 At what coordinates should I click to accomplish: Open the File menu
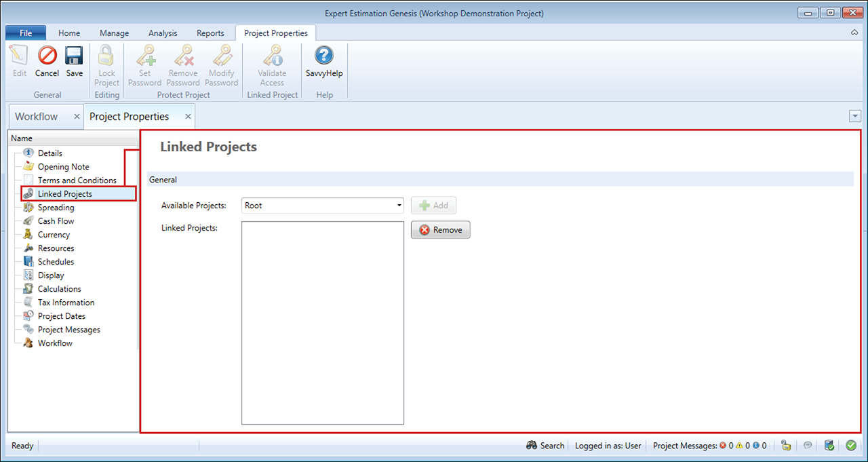pyautogui.click(x=26, y=33)
